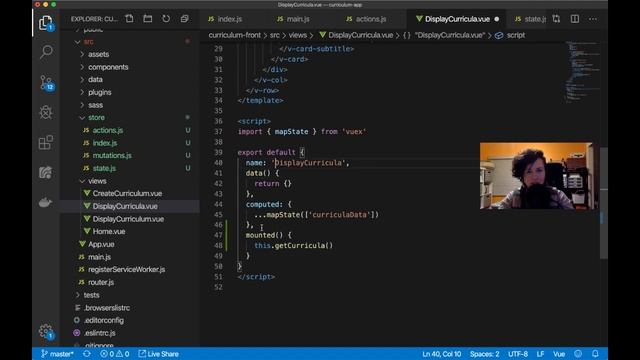Open editor More Actions ellipsis
This screenshot has height=360, width=640.
click(593, 19)
